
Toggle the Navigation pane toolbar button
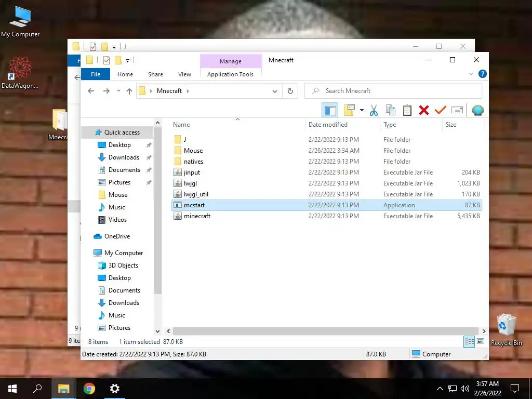tap(330, 110)
